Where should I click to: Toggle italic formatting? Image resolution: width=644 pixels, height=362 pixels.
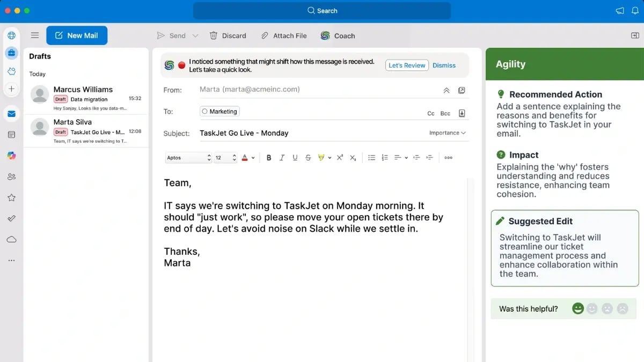[x=282, y=158]
